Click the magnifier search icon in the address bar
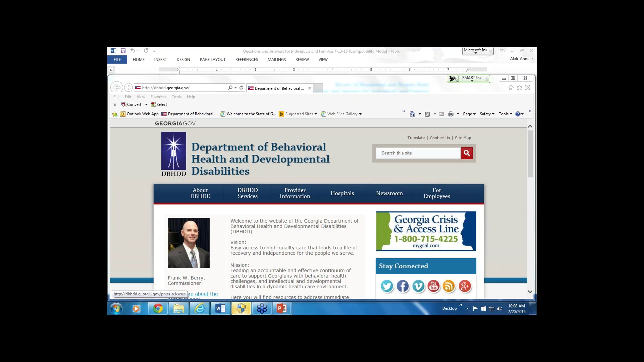Image resolution: width=644 pixels, height=362 pixels. click(230, 87)
